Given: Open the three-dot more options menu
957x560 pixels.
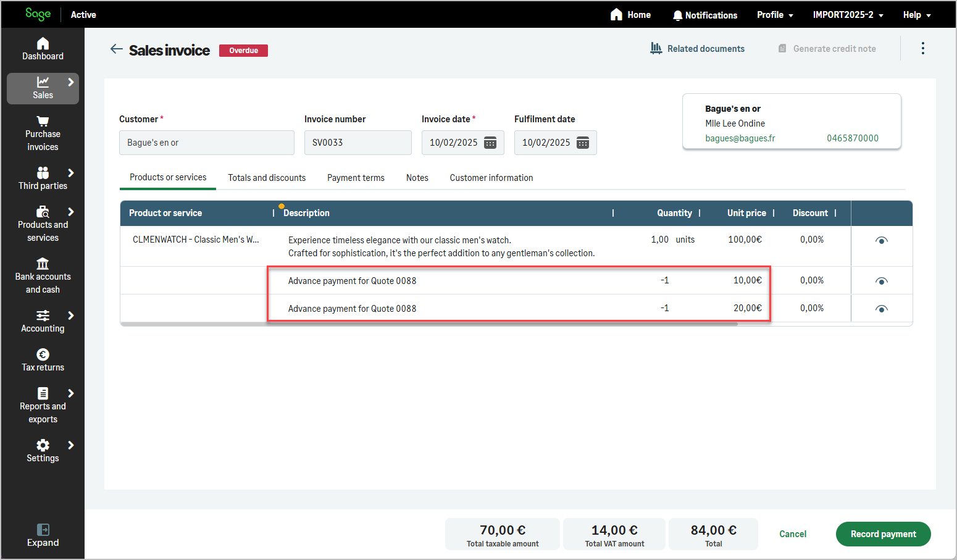Looking at the screenshot, I should [923, 48].
